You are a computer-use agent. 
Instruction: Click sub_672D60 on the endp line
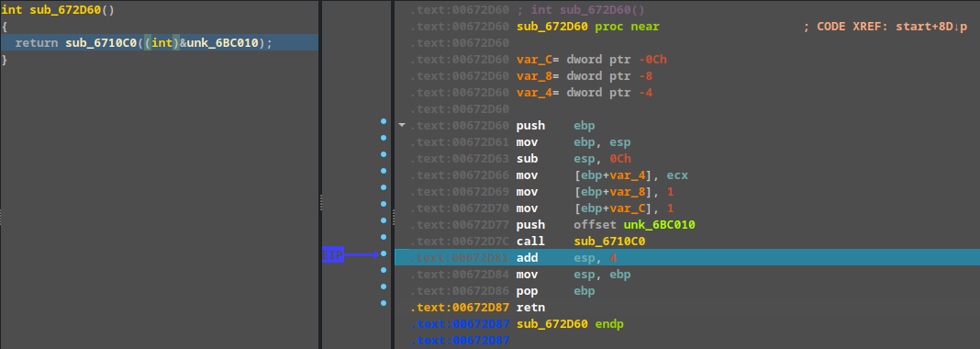coord(552,324)
